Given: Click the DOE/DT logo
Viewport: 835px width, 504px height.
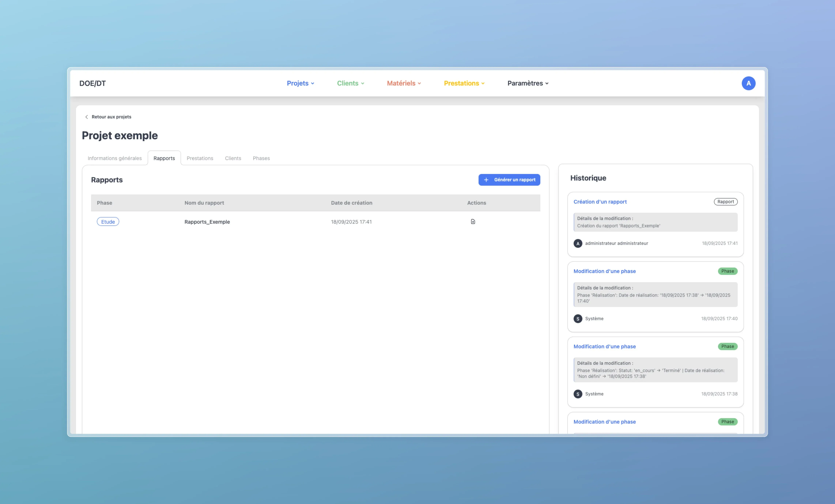Looking at the screenshot, I should [92, 83].
